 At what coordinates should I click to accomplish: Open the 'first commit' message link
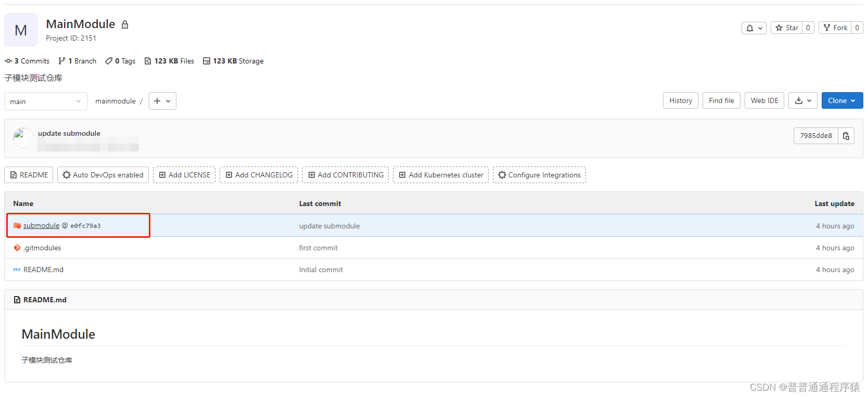pyautogui.click(x=318, y=248)
